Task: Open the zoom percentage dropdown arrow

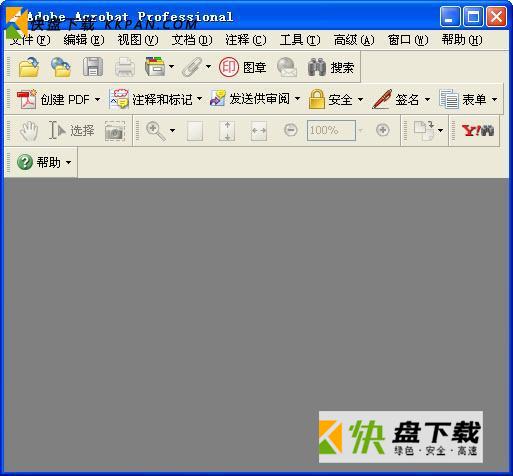Action: point(360,130)
